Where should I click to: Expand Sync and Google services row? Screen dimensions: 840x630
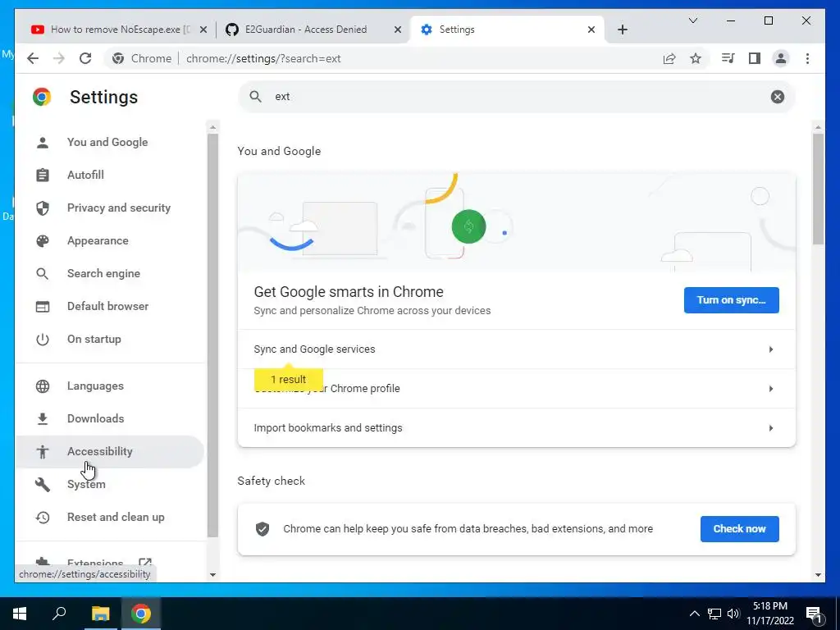(x=517, y=349)
